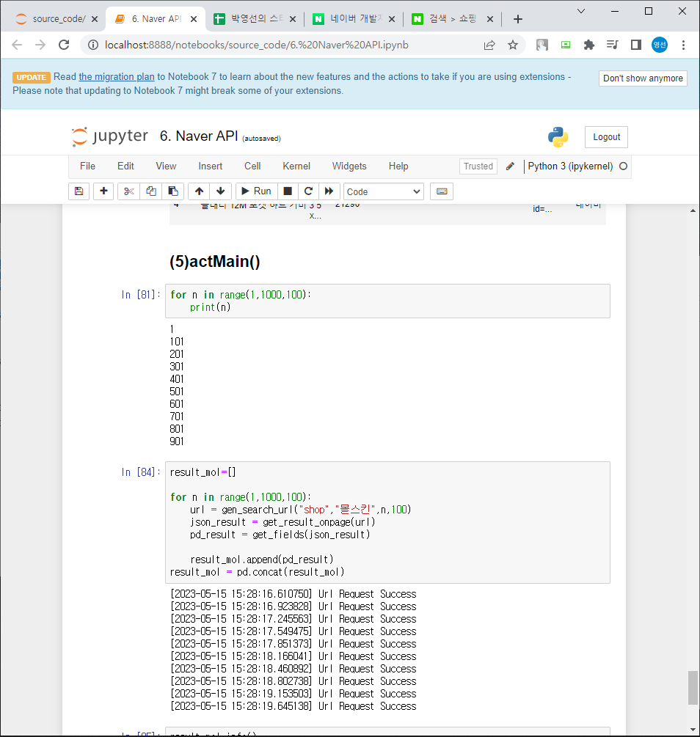700x737 pixels.
Task: Click the green screen-capture extension icon
Action: click(x=566, y=45)
